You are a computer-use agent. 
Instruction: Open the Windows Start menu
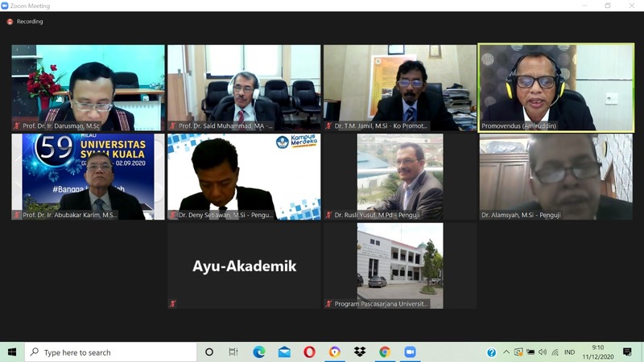[12, 352]
